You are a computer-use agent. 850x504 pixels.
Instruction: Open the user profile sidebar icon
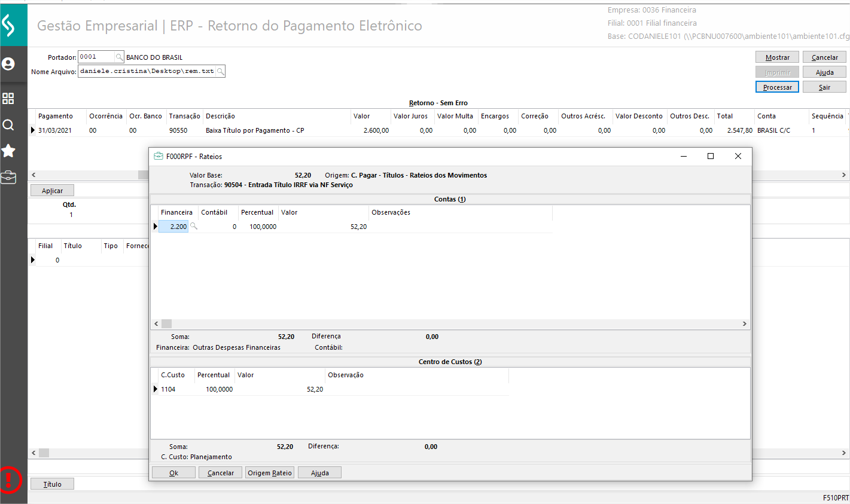coord(8,64)
